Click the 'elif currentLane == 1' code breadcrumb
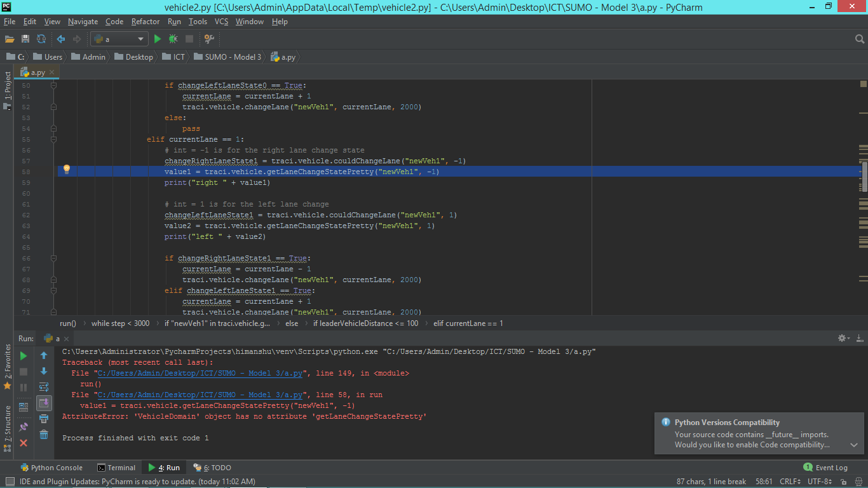The image size is (868, 488). pyautogui.click(x=468, y=323)
